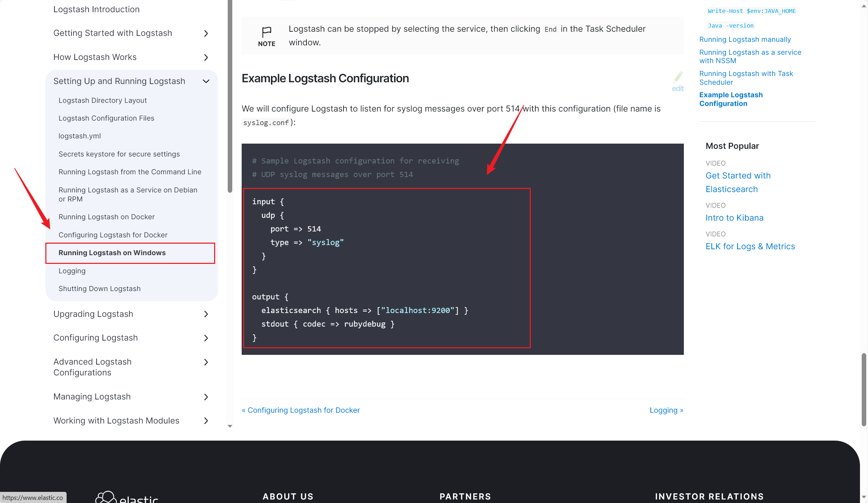This screenshot has height=503, width=868.
Task: Click Java -version link
Action: pos(731,26)
